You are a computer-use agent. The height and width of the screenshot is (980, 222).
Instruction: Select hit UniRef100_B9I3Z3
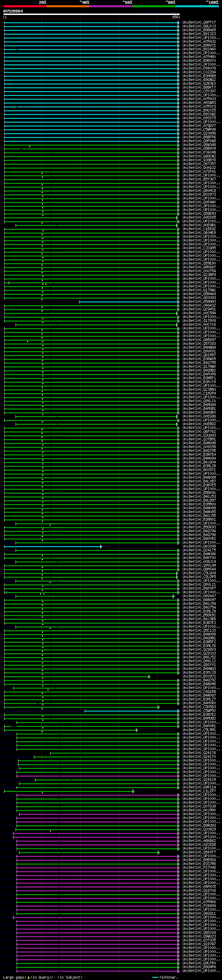pos(199,34)
